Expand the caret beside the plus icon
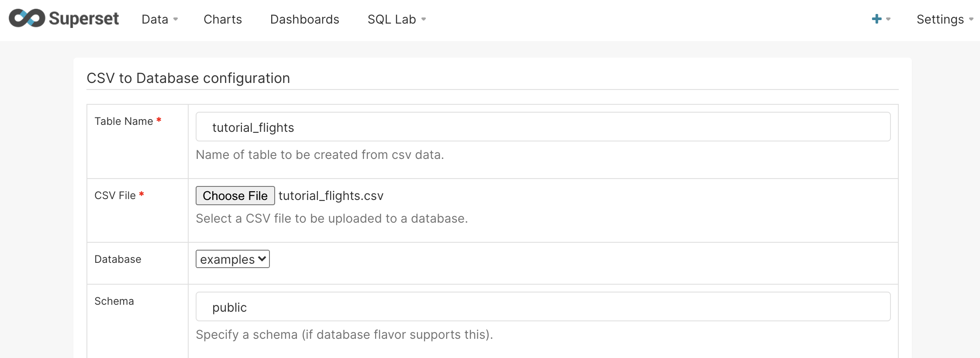This screenshot has width=980, height=358. pyautogui.click(x=888, y=19)
